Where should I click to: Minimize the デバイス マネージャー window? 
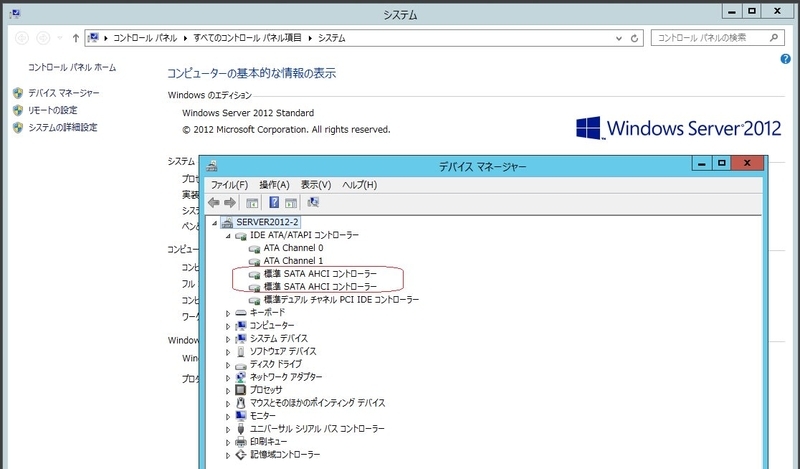[x=702, y=164]
